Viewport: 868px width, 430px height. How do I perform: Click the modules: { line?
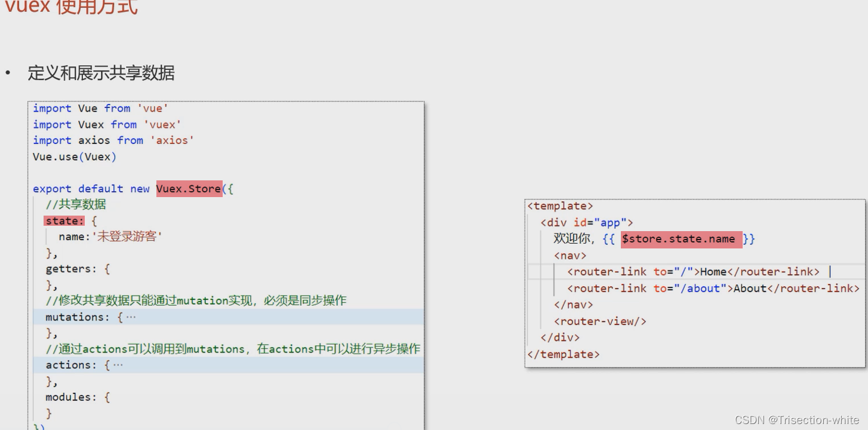coord(78,397)
